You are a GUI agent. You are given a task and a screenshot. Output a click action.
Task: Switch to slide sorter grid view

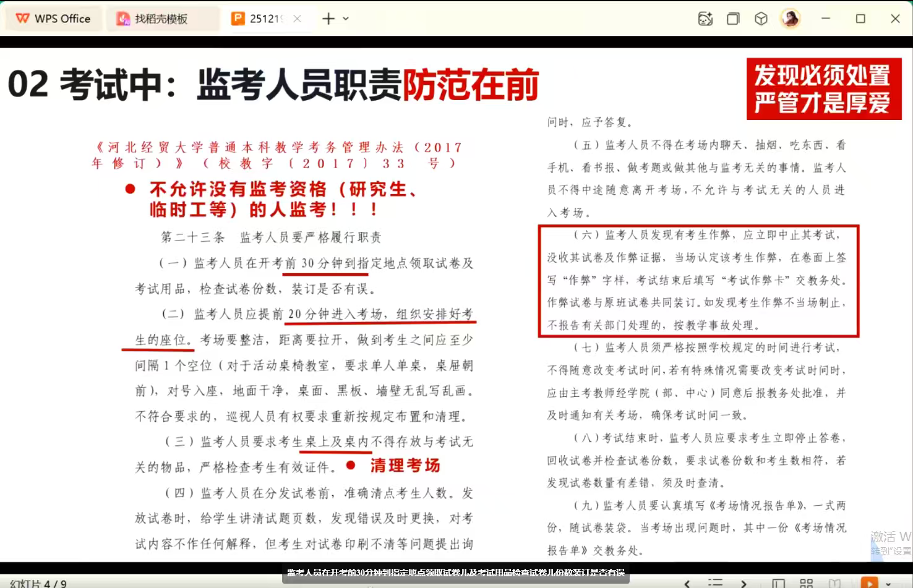pyautogui.click(x=807, y=583)
